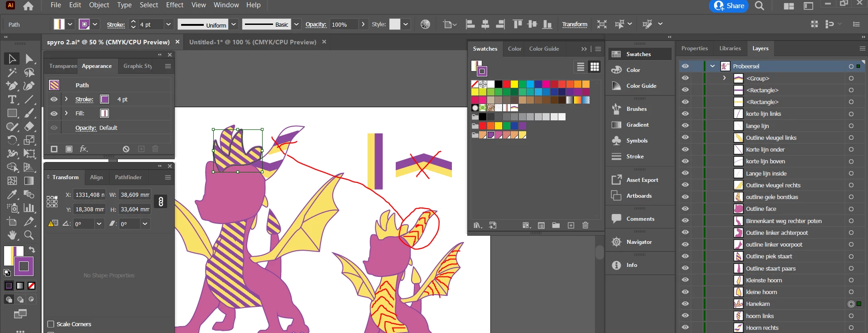
Task: Open the File menu
Action: [x=56, y=5]
